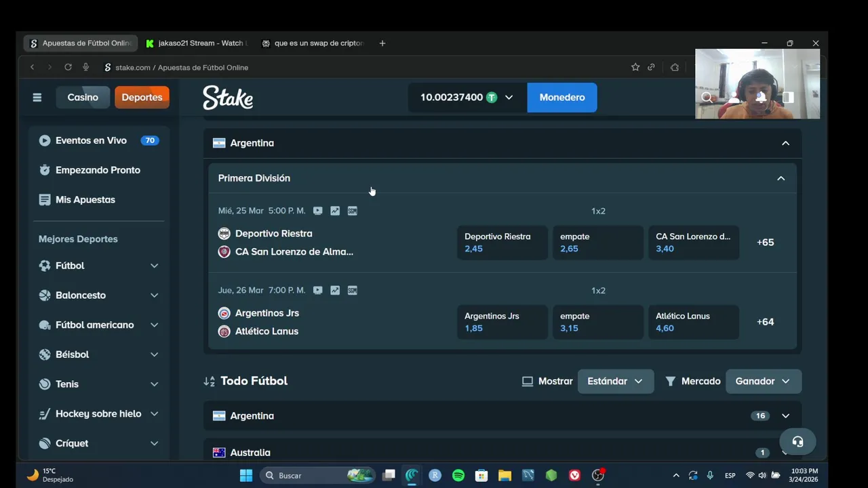Show hidden system tray icons
Screen dimensions: 868x488
pyautogui.click(x=675, y=475)
